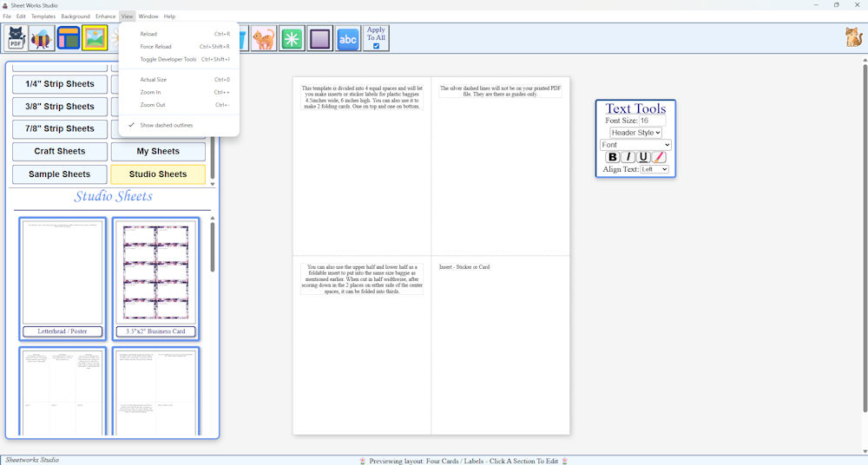Open the Window menu
The image size is (868, 465).
tap(148, 16)
